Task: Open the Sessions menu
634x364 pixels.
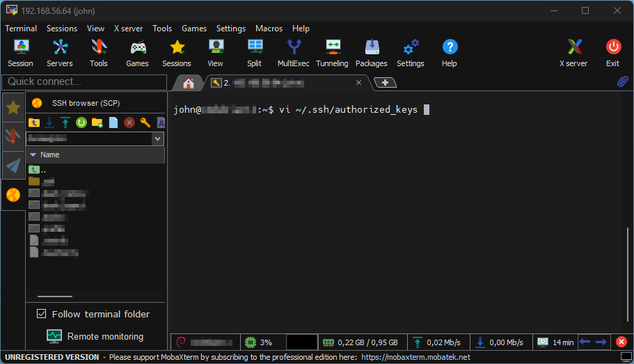Action: [x=62, y=29]
